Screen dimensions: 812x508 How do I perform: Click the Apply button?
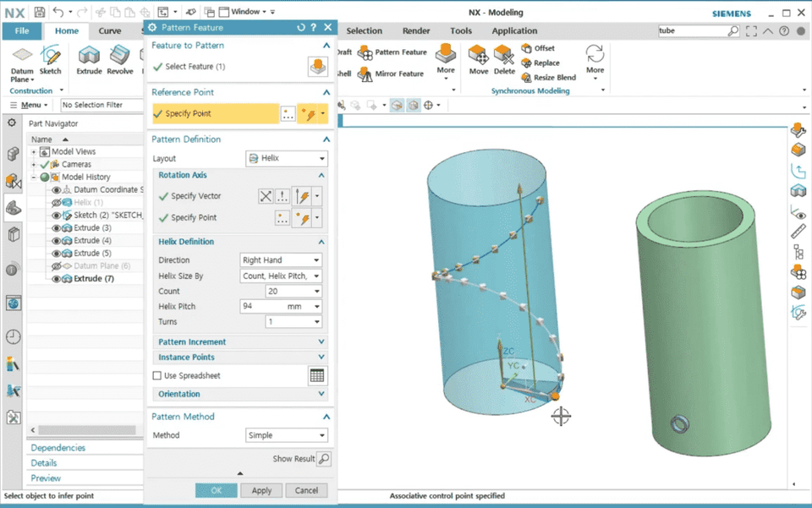[x=261, y=490]
